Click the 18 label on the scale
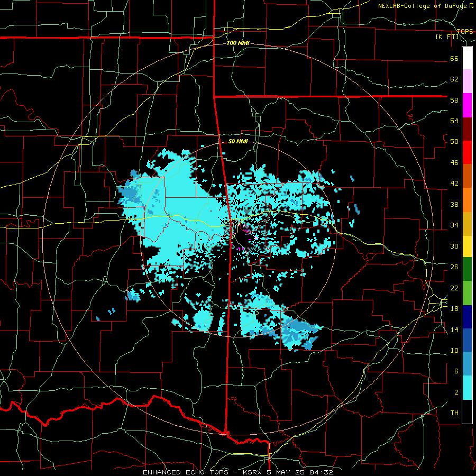Screen dimensions: 476x476 [454, 309]
